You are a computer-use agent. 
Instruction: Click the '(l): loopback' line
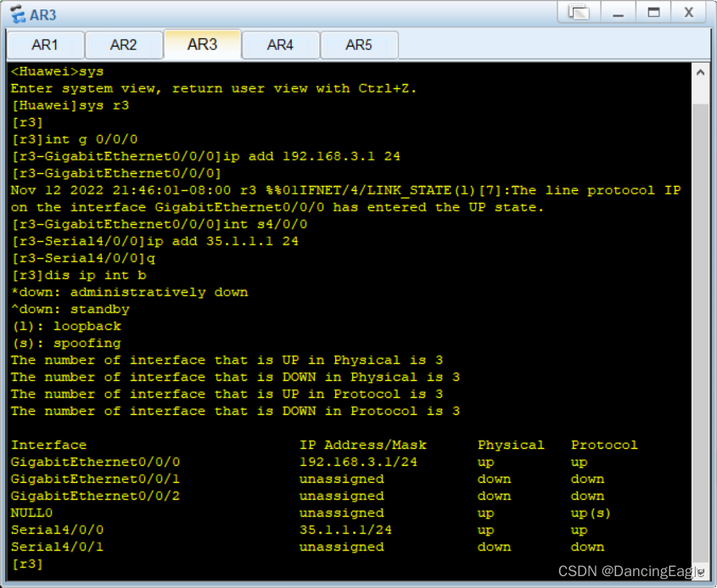[x=66, y=326]
